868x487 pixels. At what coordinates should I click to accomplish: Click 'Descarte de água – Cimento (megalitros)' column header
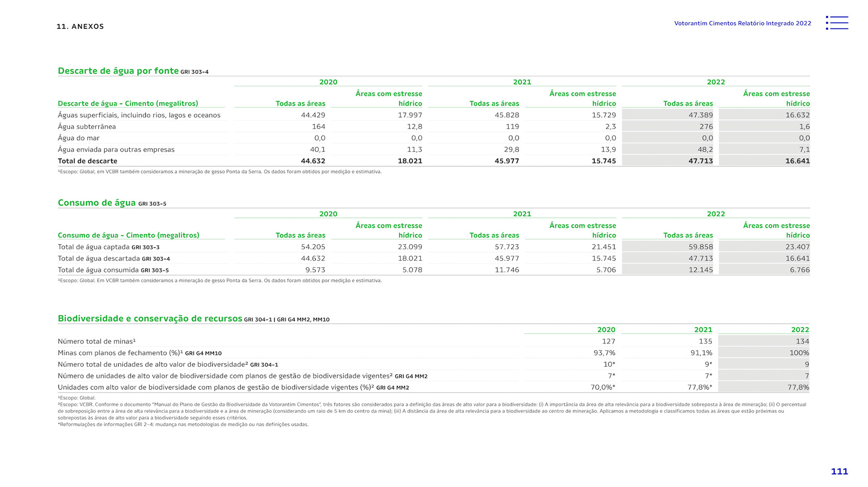click(x=128, y=103)
